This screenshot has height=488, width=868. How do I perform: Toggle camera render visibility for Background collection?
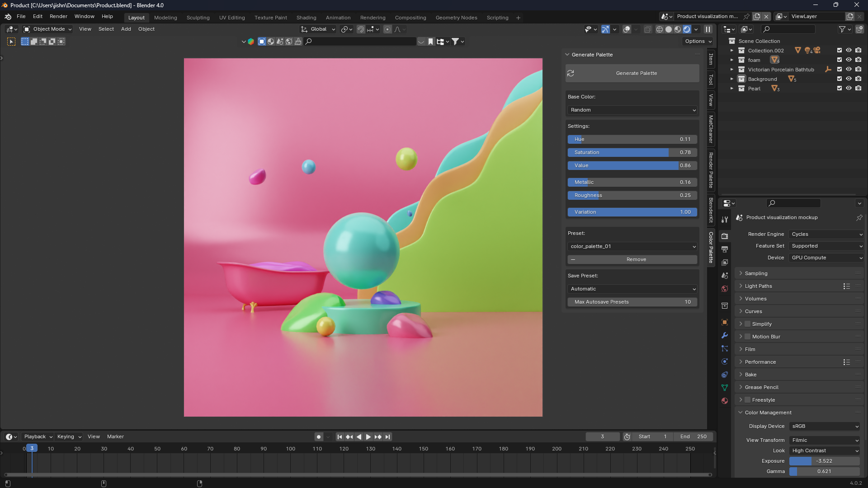[x=858, y=78]
